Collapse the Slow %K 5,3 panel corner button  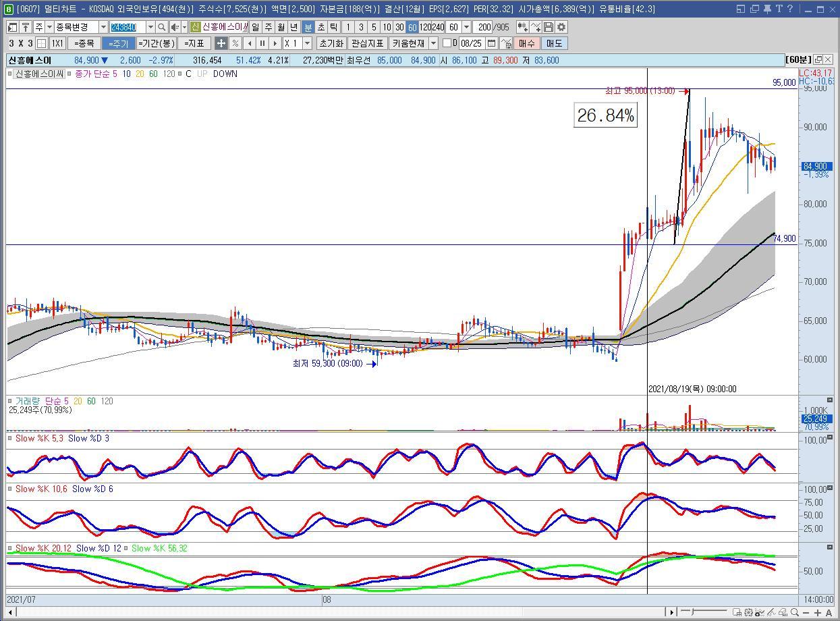pyautogui.click(x=830, y=437)
